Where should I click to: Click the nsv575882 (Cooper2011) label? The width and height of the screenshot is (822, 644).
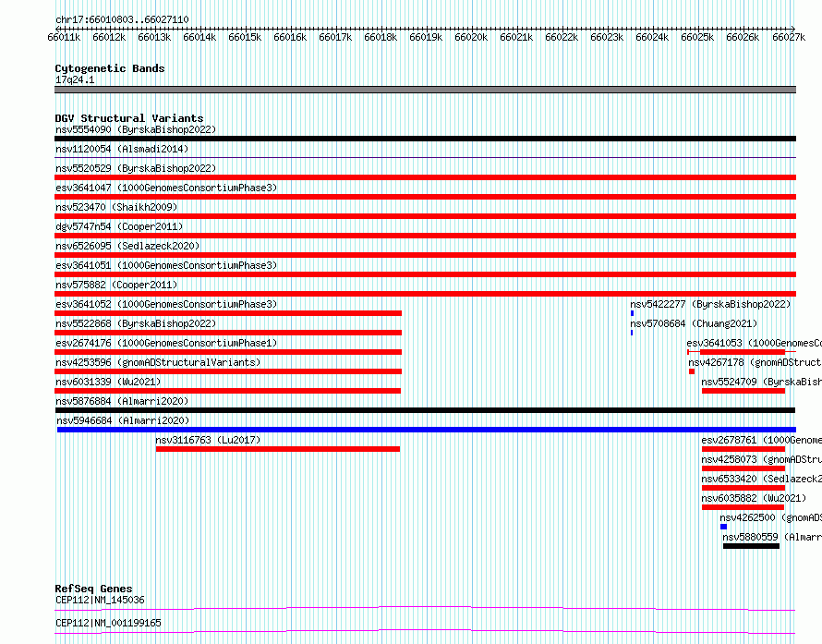pos(116,285)
